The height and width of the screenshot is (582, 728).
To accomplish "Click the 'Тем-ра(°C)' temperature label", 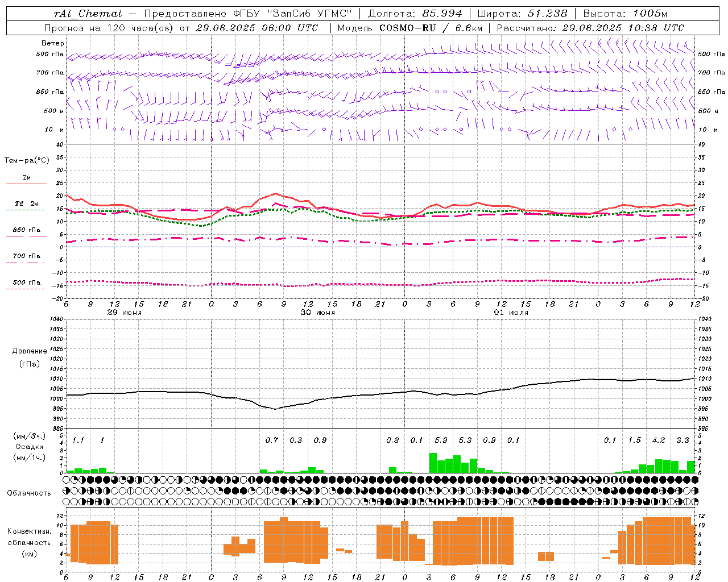I will point(27,161).
